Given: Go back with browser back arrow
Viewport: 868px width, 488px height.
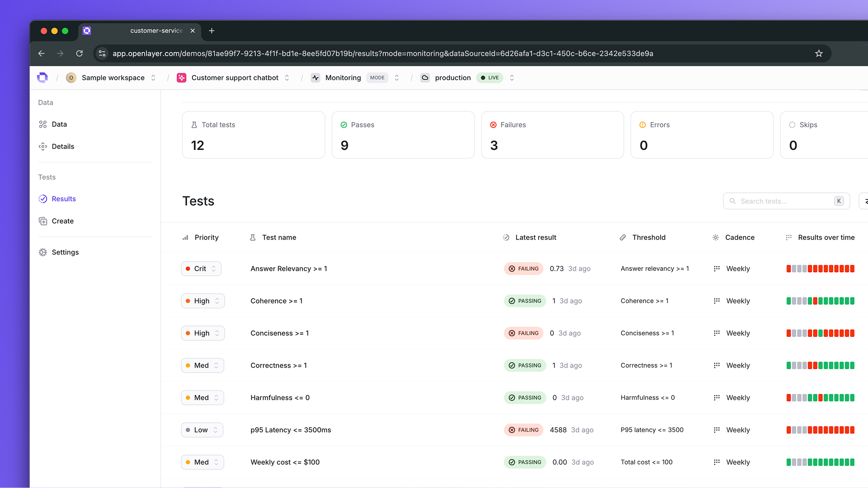Looking at the screenshot, I should click(41, 53).
